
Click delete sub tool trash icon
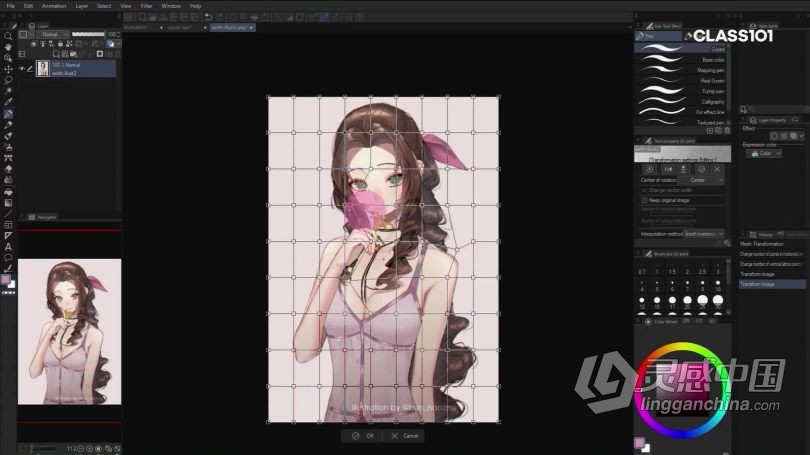click(727, 131)
